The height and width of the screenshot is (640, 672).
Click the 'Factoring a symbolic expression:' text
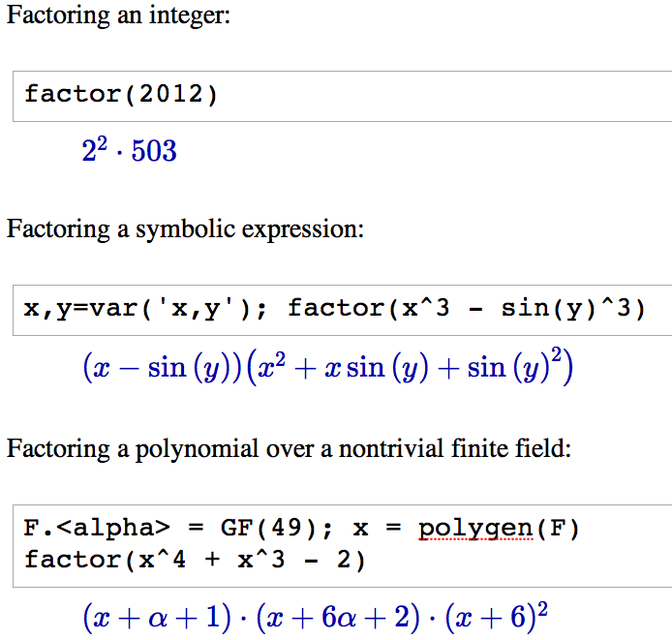pos(185,229)
